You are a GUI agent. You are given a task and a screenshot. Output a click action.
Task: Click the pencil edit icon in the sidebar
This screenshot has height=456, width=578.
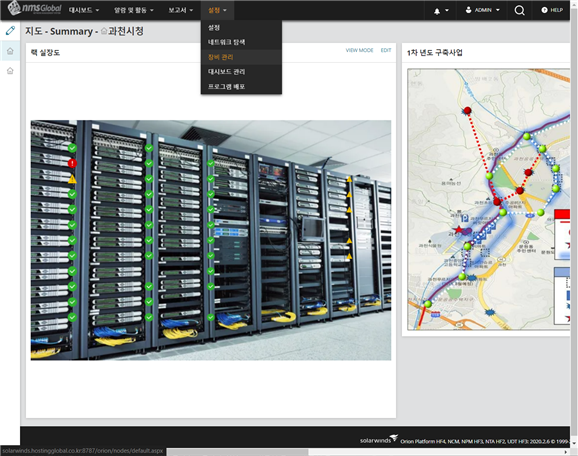pos(10,30)
